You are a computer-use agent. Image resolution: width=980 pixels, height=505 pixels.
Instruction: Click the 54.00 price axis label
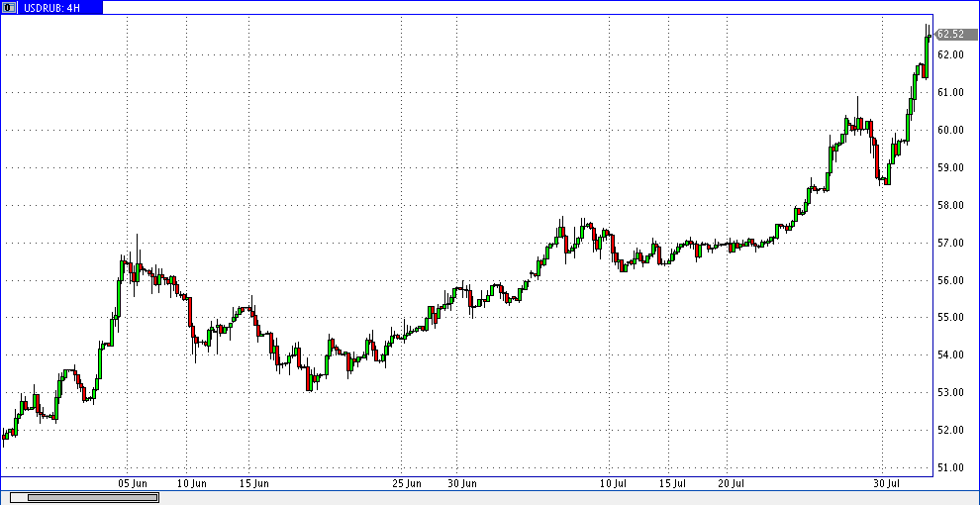[950, 355]
